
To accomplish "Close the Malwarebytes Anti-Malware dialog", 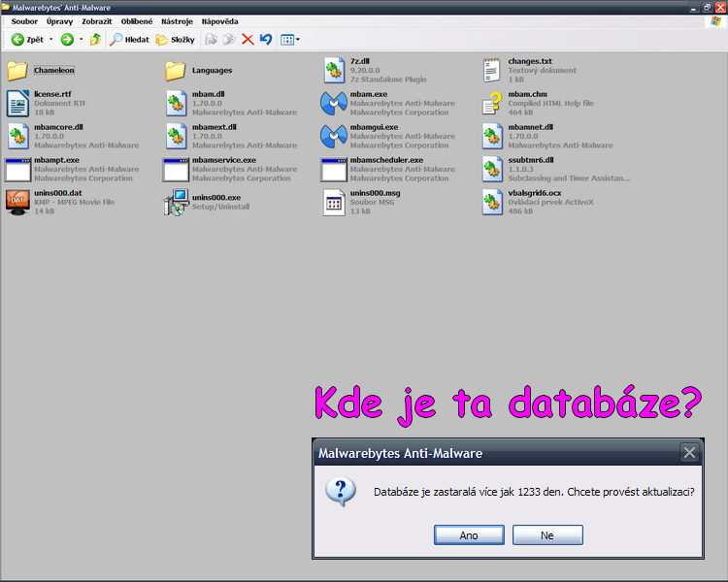I will [689, 452].
